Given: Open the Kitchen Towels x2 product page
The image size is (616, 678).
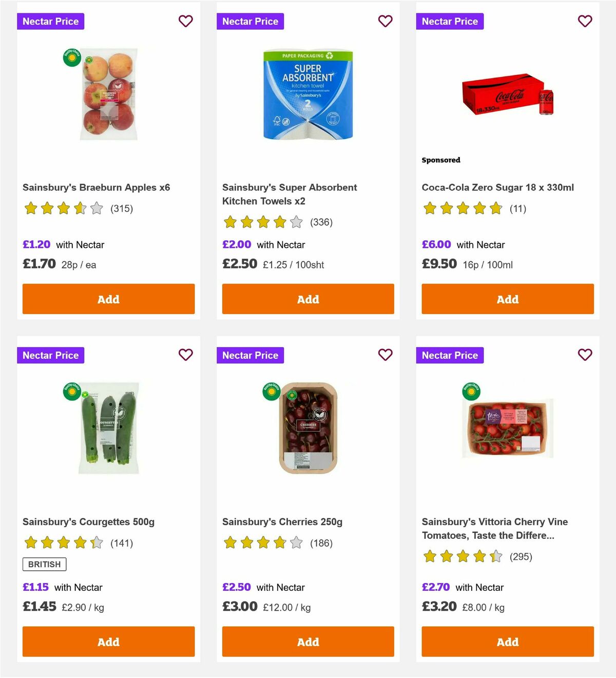Looking at the screenshot, I should click(289, 194).
